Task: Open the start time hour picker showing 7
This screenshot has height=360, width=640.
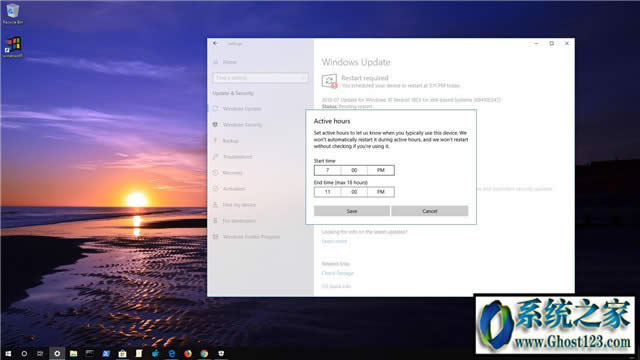Action: click(327, 170)
